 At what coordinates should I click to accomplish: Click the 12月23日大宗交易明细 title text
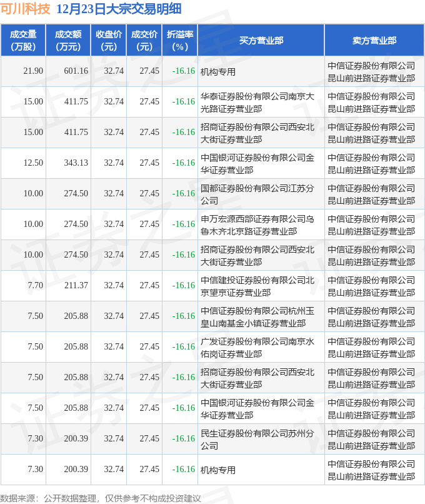pos(119,9)
